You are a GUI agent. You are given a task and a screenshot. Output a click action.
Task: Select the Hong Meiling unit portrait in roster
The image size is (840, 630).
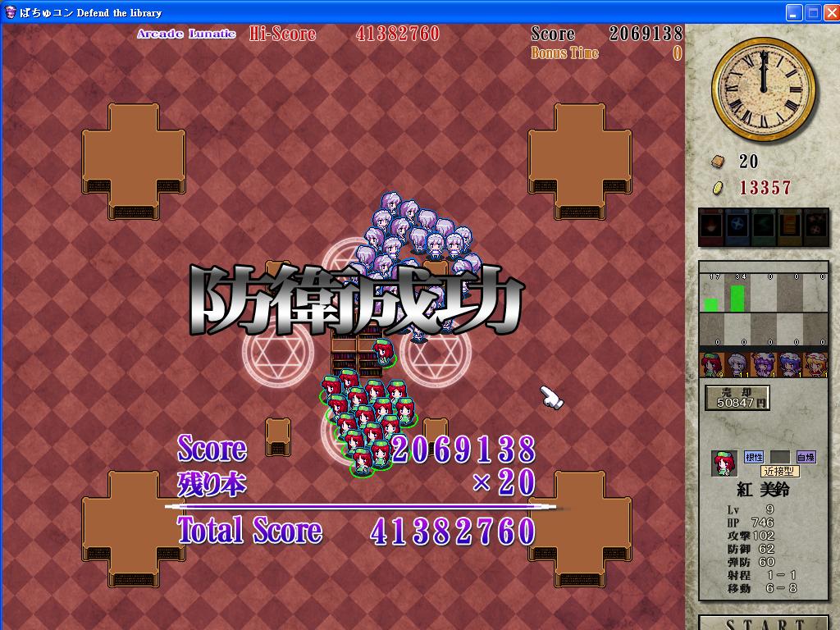click(712, 365)
